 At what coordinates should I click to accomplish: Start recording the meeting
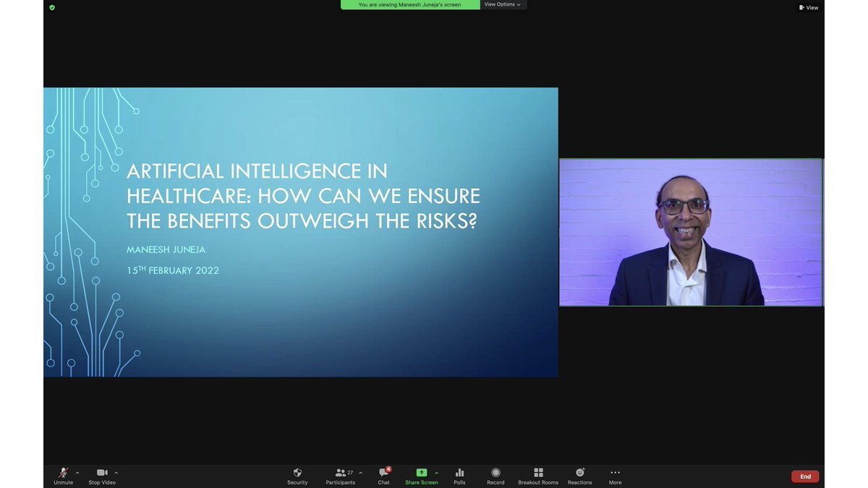pos(495,476)
